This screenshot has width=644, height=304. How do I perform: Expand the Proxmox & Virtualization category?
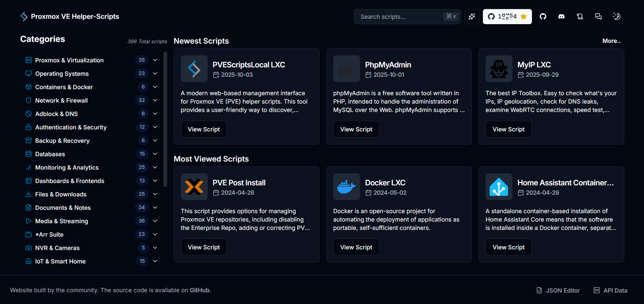pos(155,60)
